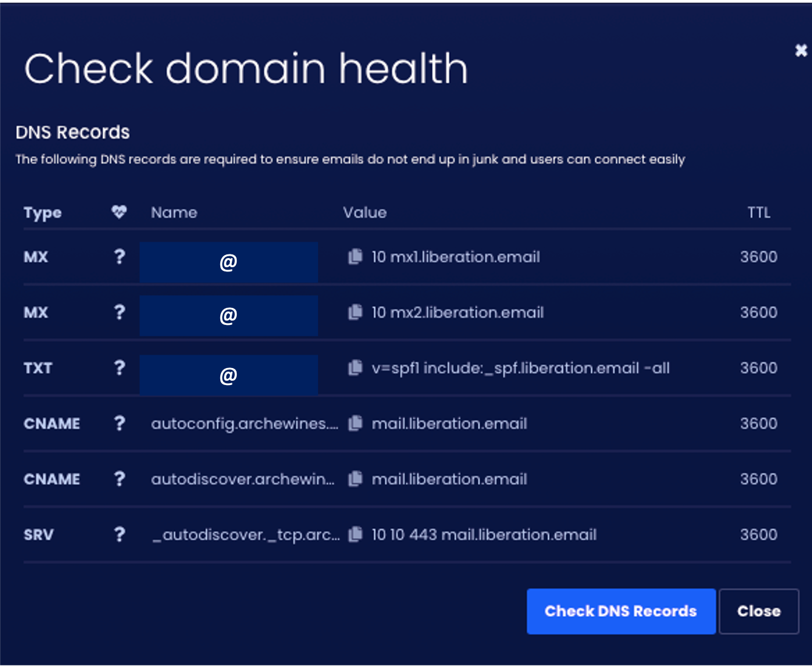Click the Check domain health title
Viewport: 812px width, 668px height.
(x=246, y=68)
